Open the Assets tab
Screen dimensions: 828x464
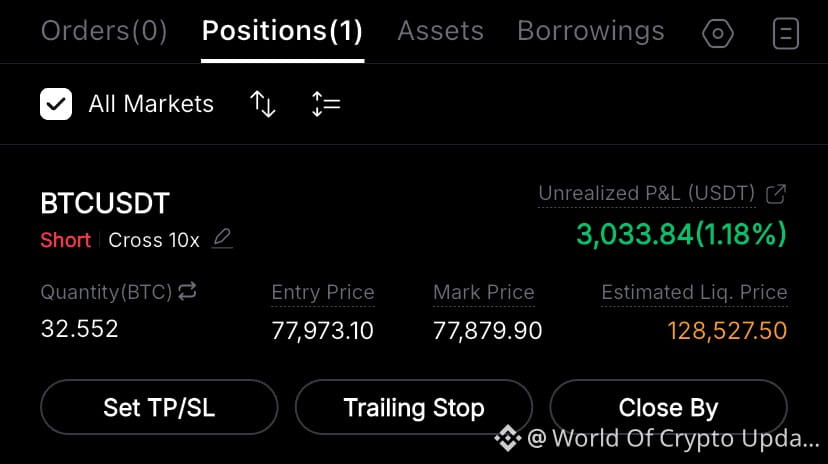[440, 31]
